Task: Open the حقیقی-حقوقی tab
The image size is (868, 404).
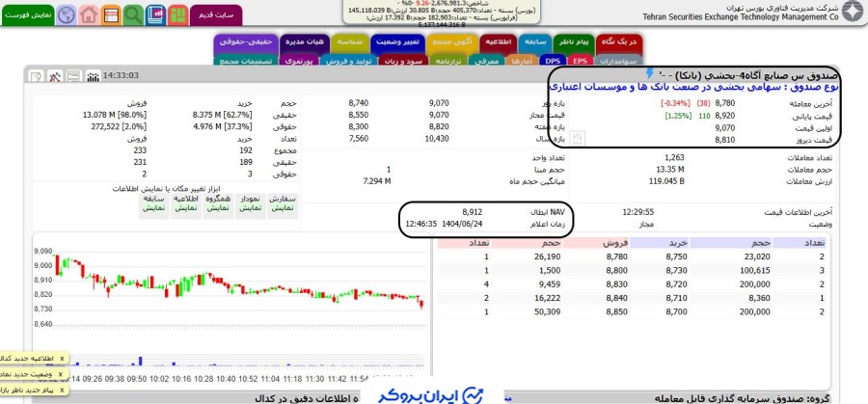Action: 246,42
